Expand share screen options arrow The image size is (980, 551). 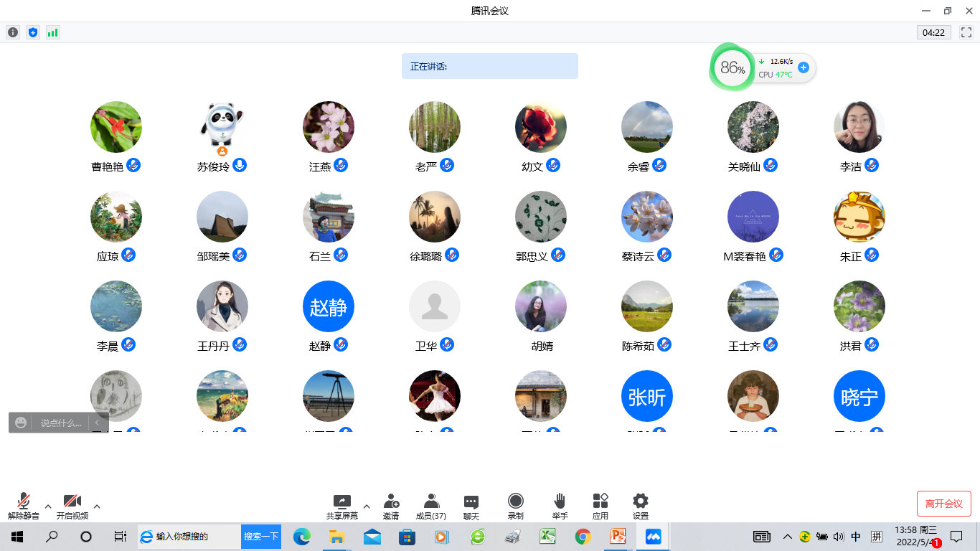(367, 507)
